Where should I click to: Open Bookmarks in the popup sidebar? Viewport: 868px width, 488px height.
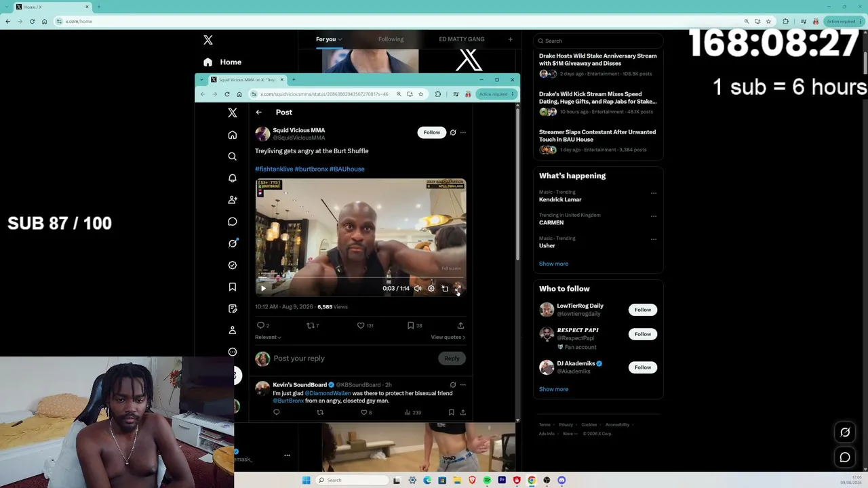pyautogui.click(x=233, y=287)
